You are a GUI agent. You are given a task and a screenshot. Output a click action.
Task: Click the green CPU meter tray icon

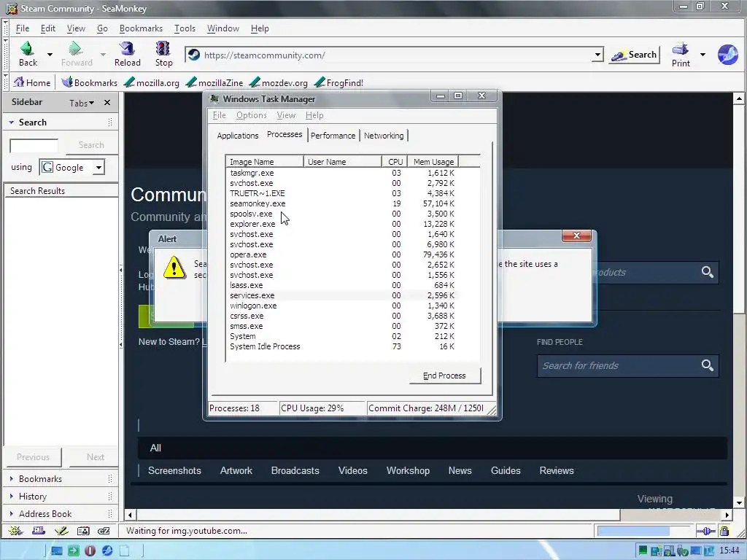pos(643,551)
